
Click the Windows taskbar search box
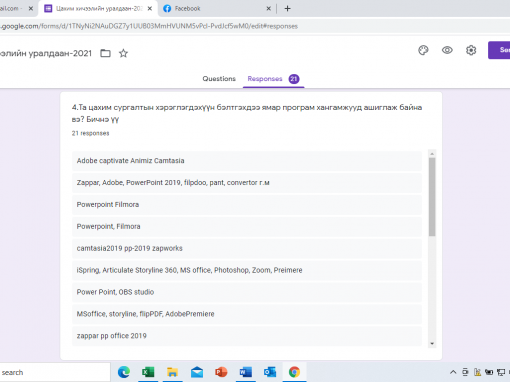[55, 372]
